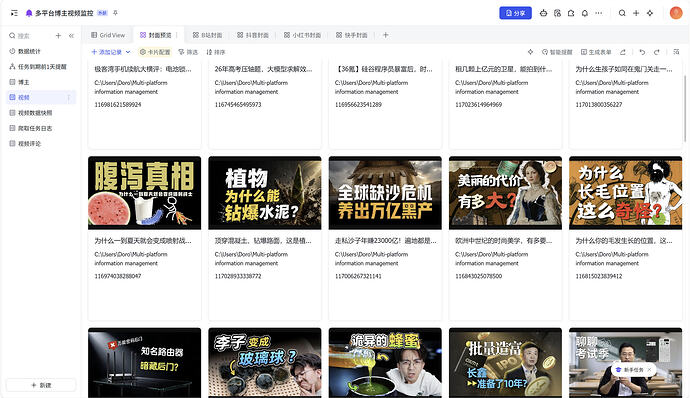690x398 pixels.
Task: Open the 爬取任务日志 table in sidebar
Action: 42,128
